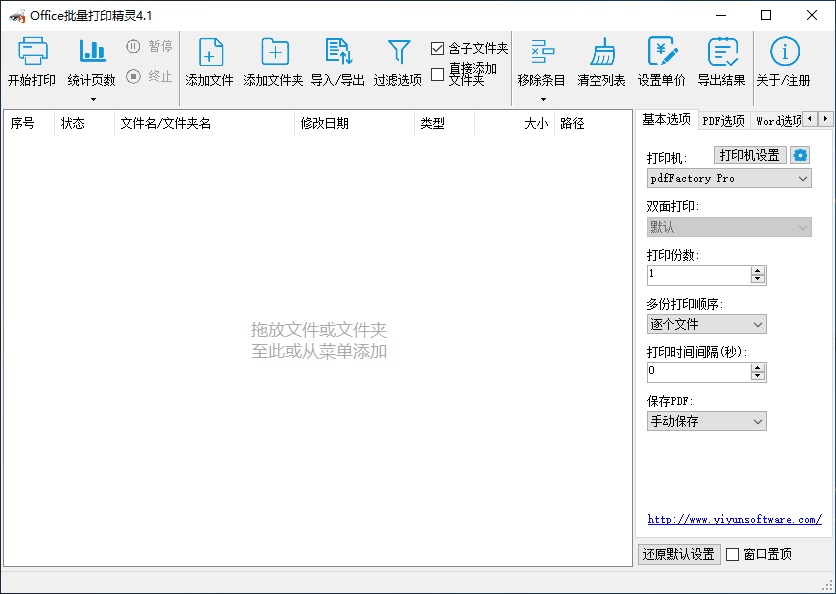
Task: Click the 开始打印 printer icon
Action: pos(32,53)
